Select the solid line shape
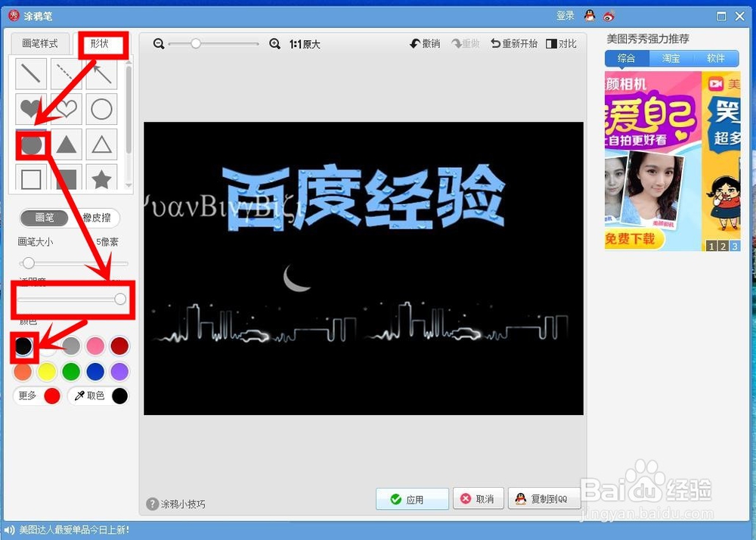The height and width of the screenshot is (540, 756). [31, 74]
